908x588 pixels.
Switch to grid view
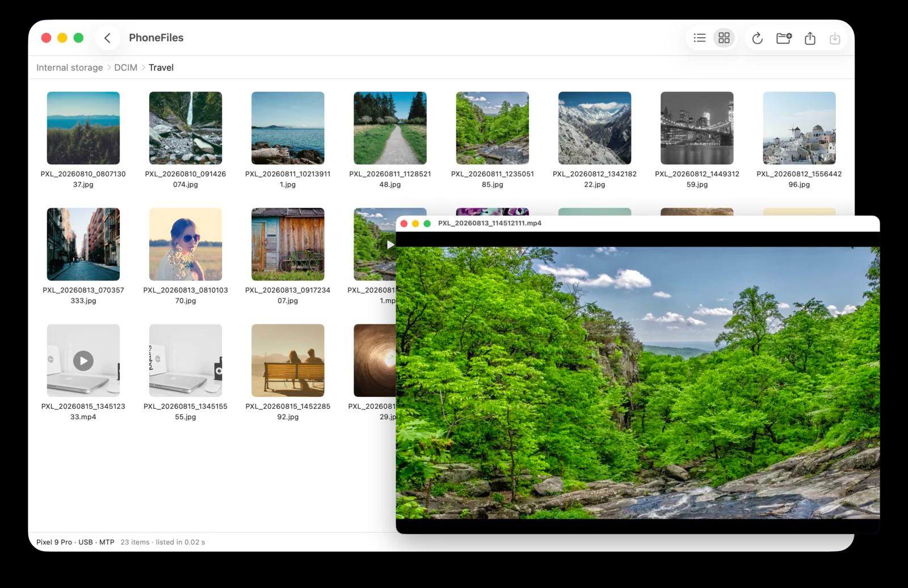tap(724, 38)
